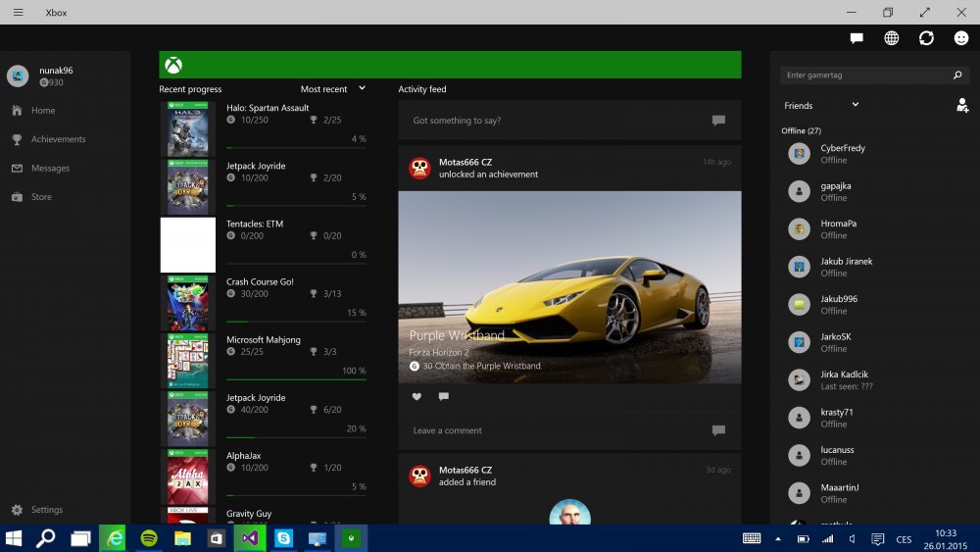Open the Action Center notifications tray icon
This screenshot has height=552, width=980.
(877, 539)
